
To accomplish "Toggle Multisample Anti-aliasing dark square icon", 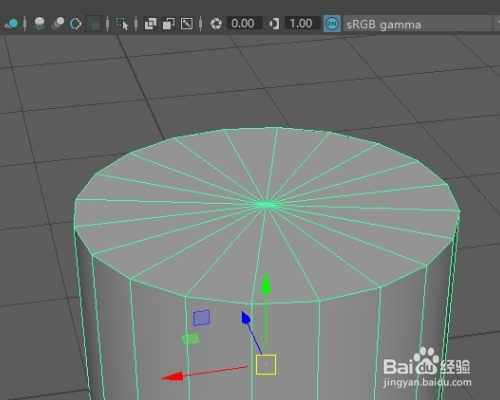I will point(94,24).
